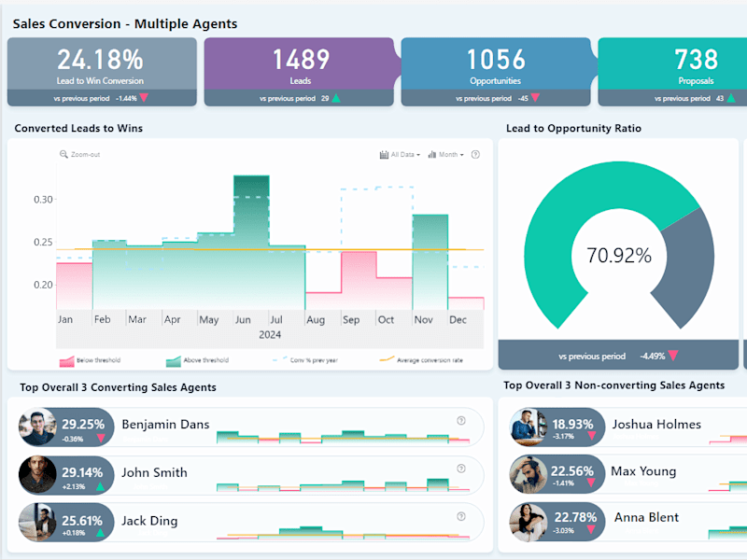Click the Zoom-out magnifier icon
This screenshot has width=747, height=560.
(63, 154)
